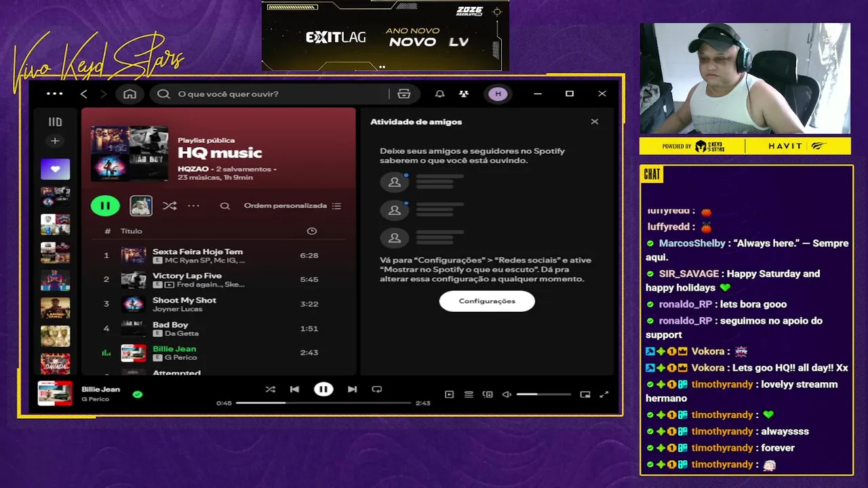
Task: Open 'Billie Jean' title in now-playing bar
Action: (x=100, y=389)
